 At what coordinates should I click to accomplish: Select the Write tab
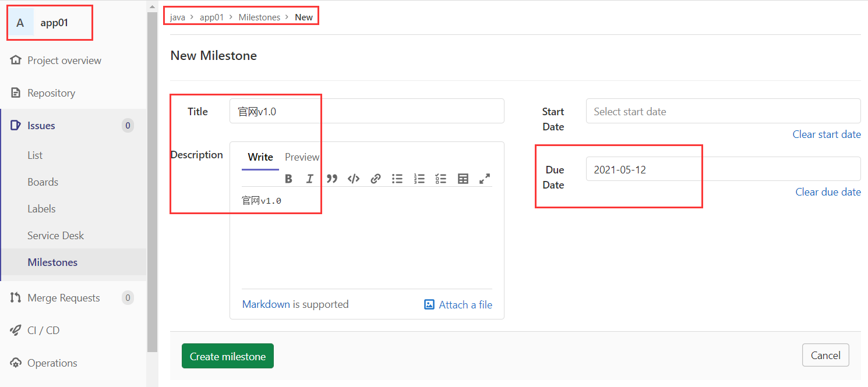pyautogui.click(x=260, y=157)
